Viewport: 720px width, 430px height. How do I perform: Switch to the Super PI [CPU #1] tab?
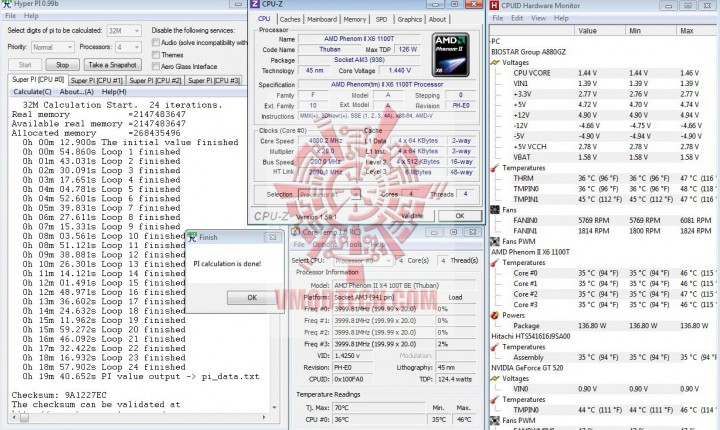point(96,80)
